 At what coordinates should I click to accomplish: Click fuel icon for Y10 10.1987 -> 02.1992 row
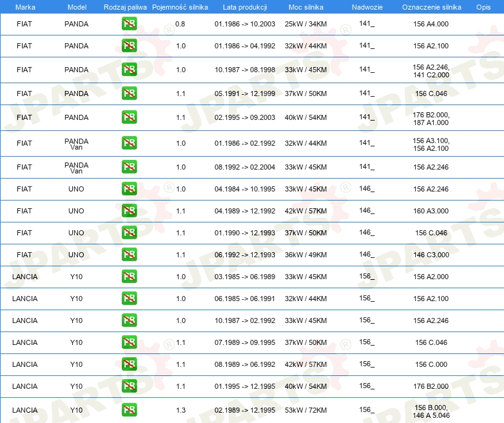[129, 320]
